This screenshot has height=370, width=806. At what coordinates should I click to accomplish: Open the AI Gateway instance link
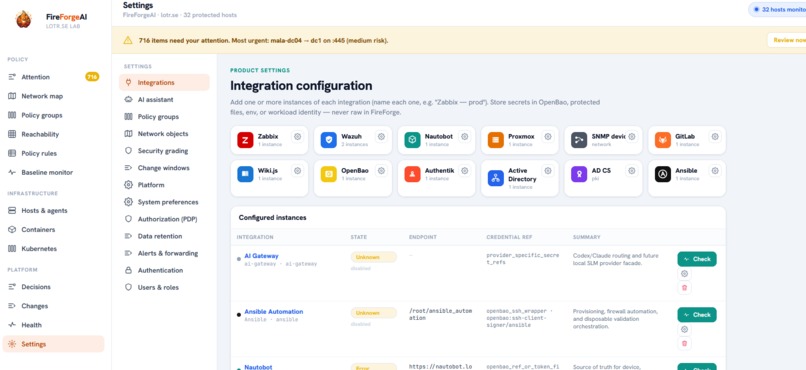[x=261, y=256]
